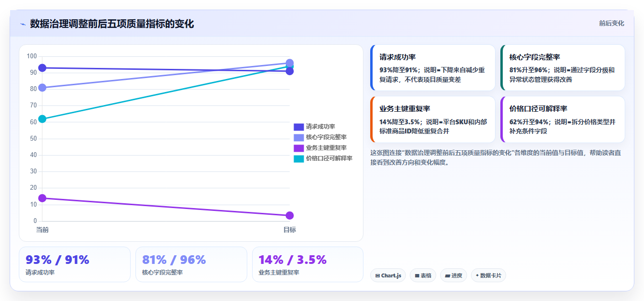The width and height of the screenshot is (644, 301).
Task: Click the text '93%降至91%'
Action: point(399,70)
